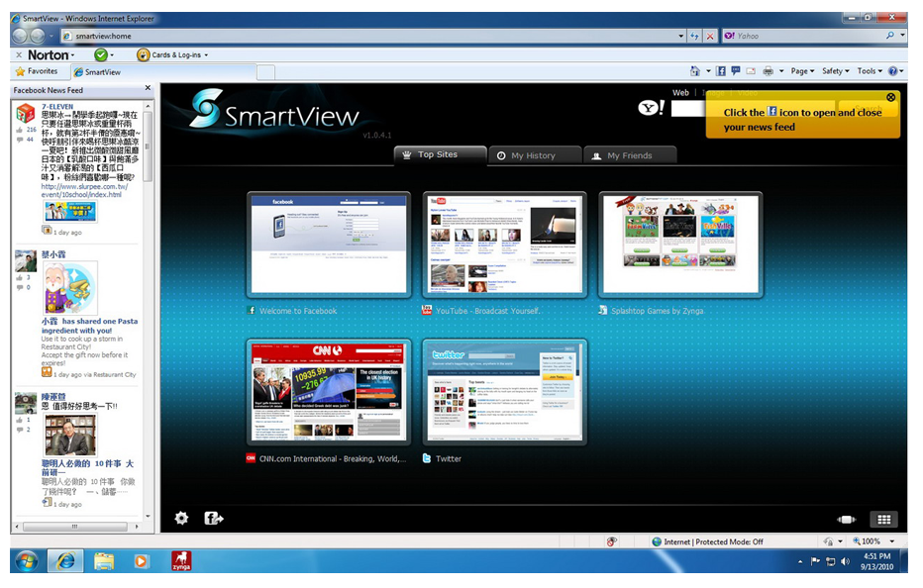This screenshot has width=923, height=588.
Task: Click the Facebook icon in the IE command bar
Action: [x=720, y=70]
